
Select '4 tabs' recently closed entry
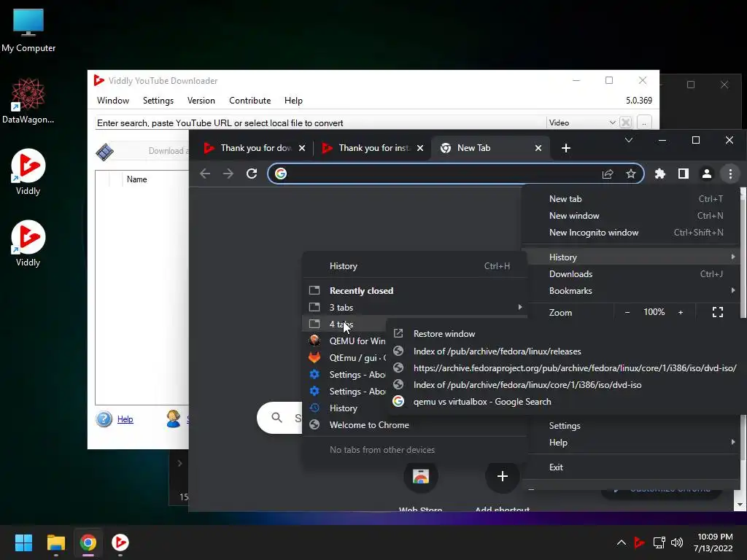click(344, 324)
